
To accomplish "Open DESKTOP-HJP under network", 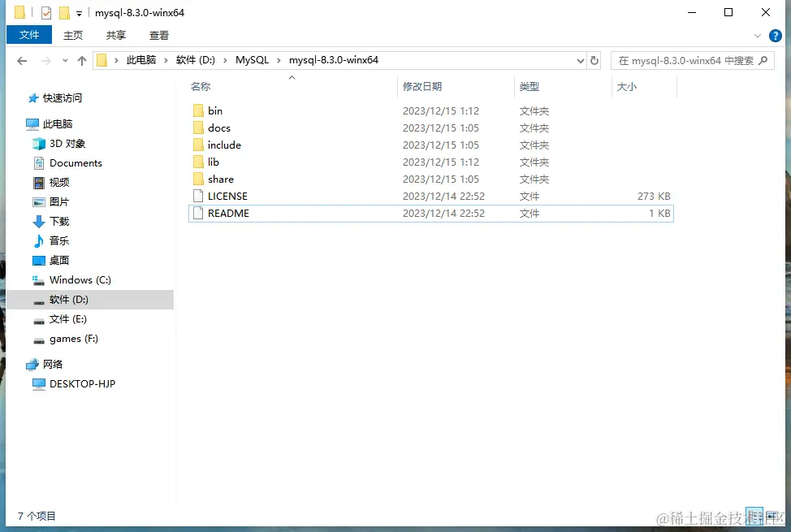I will coord(82,384).
